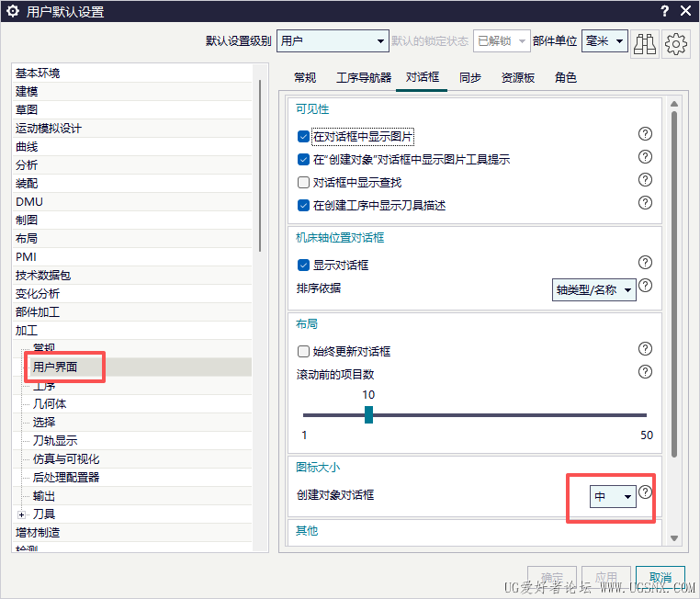This screenshot has width=700, height=599.
Task: Click help icon beside 排序依据 dropdown
Action: coord(645,285)
